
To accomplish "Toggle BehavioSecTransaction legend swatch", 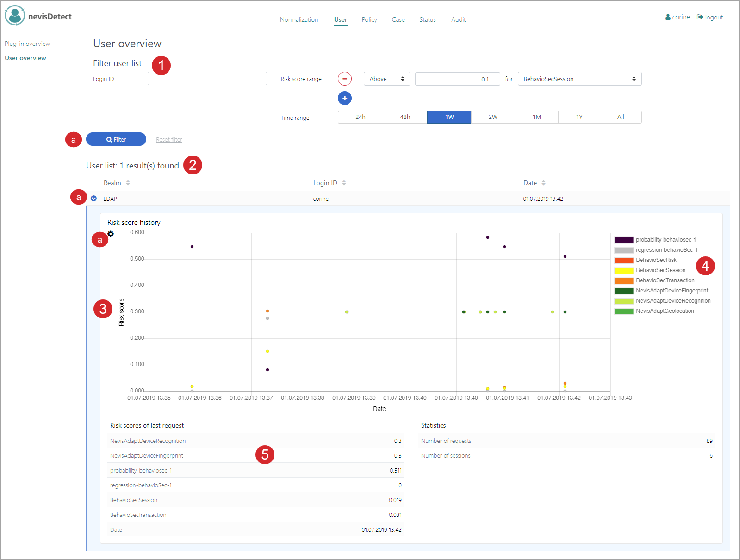I will (x=624, y=280).
